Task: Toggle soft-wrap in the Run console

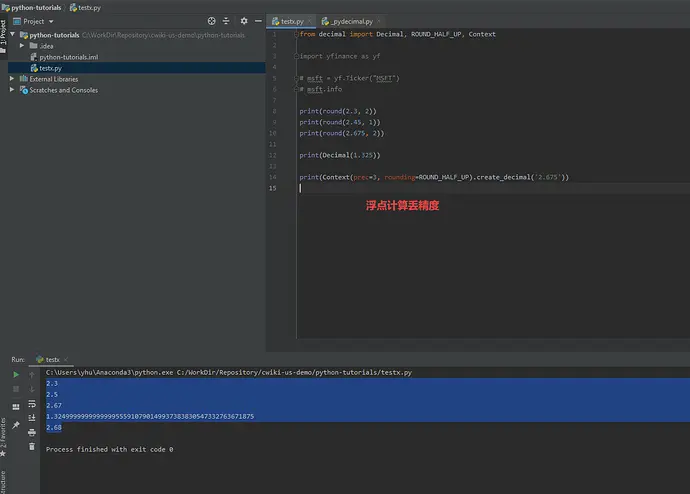Action: coord(32,404)
